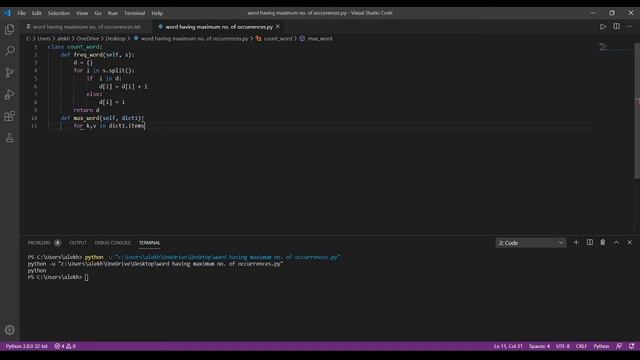Viewport: 640px width, 360px height.
Task: Open the Extensions view
Action: (9, 116)
